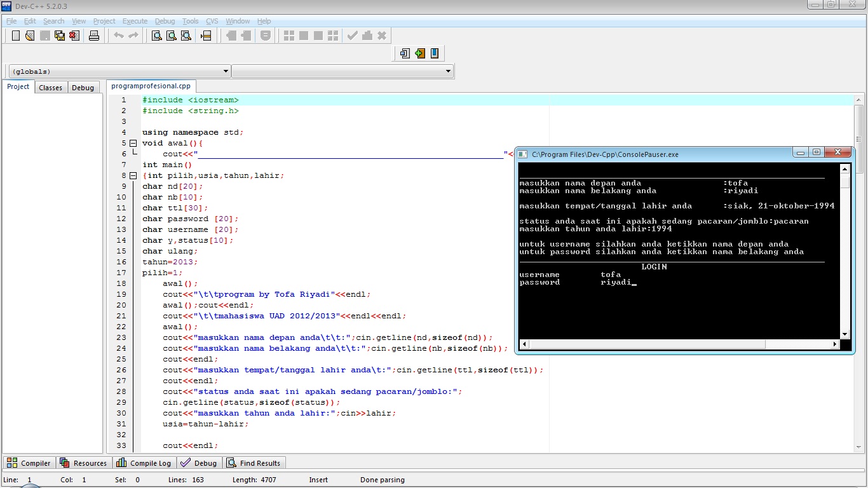Open the File menu
This screenshot has width=868, height=488.
tap(11, 21)
